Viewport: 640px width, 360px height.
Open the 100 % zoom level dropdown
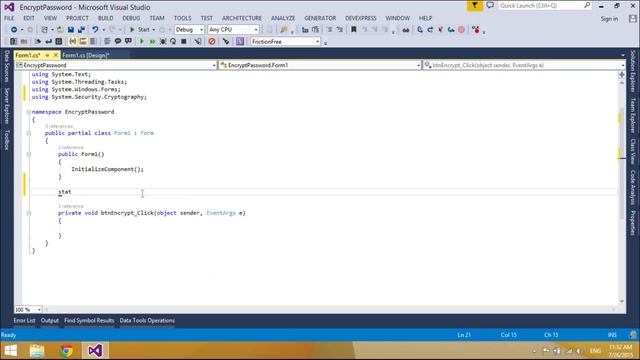pos(28,309)
